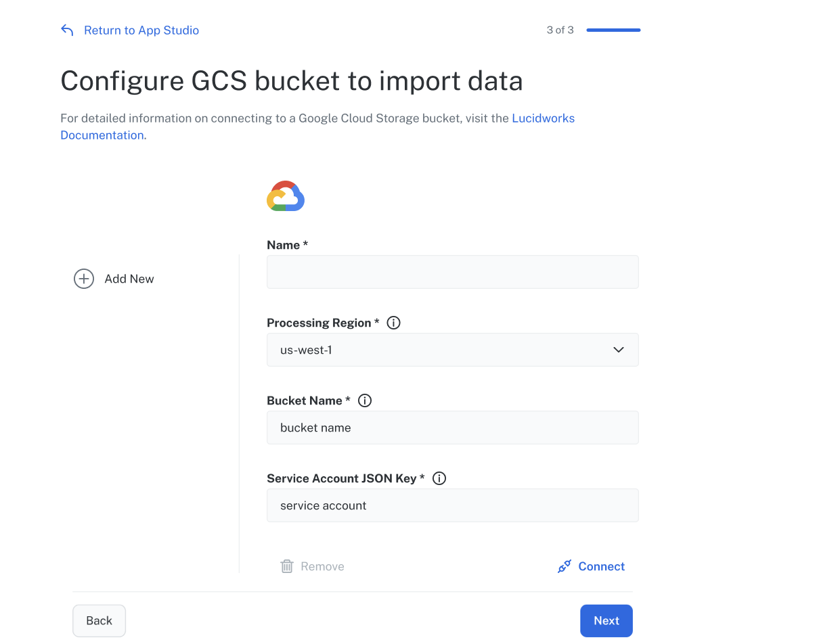Click the Return to App Studio link
The height and width of the screenshot is (642, 840).
[141, 30]
